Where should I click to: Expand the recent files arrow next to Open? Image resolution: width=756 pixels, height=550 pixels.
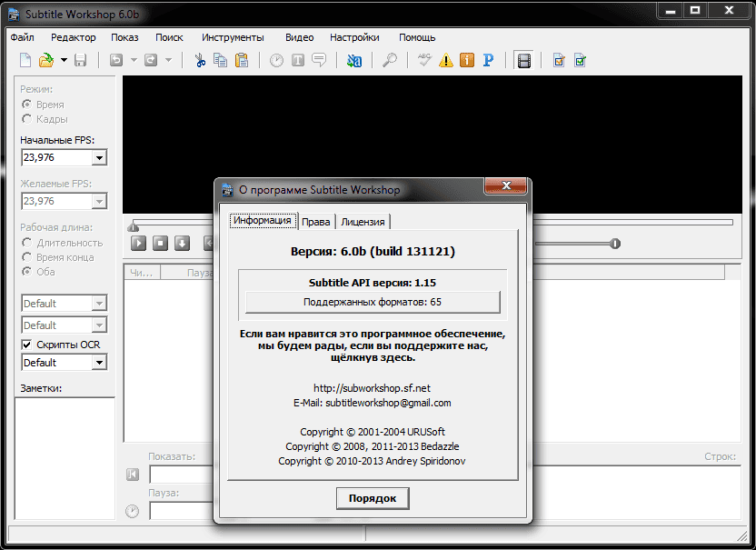[x=65, y=60]
